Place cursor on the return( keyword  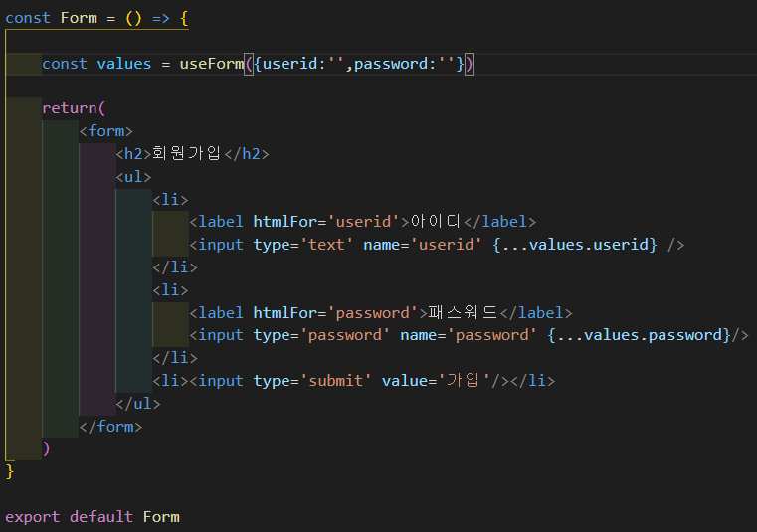[74, 108]
